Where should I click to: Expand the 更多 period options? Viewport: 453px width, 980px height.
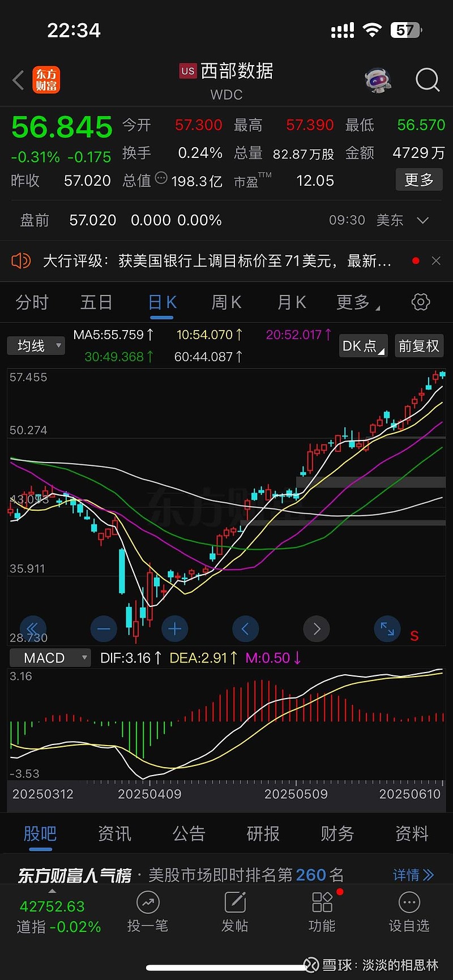pos(358,302)
